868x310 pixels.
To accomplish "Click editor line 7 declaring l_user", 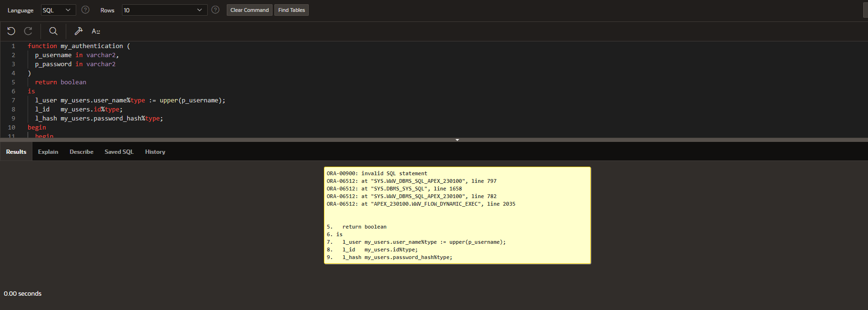I will [x=130, y=100].
